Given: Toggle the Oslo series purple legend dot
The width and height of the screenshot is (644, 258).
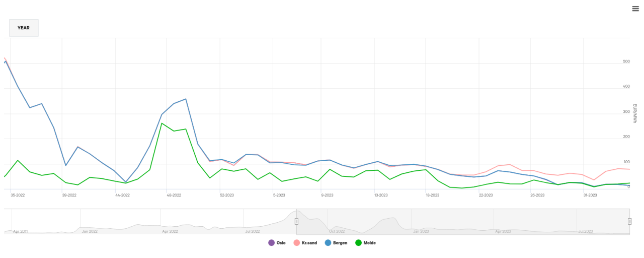Looking at the screenshot, I should pos(272,243).
